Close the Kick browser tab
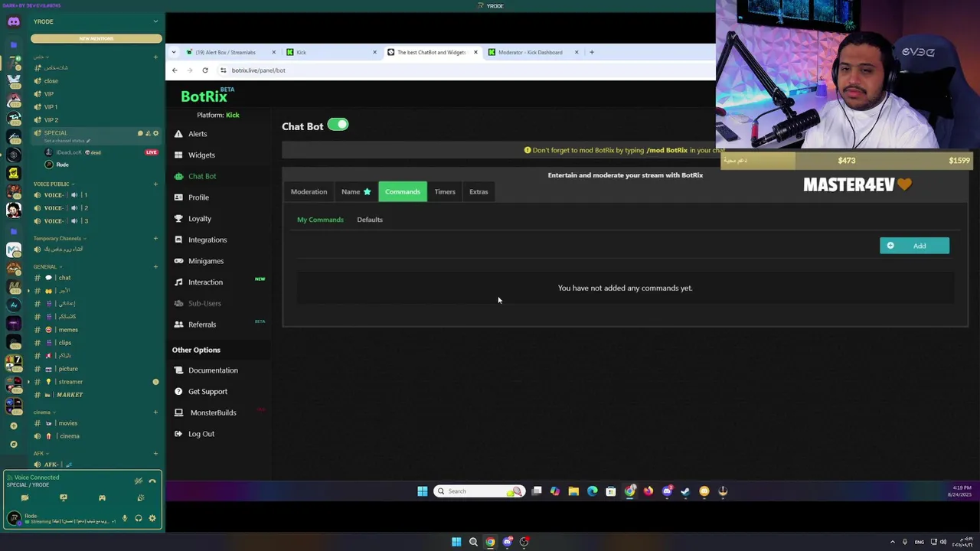Viewport: 980px width, 551px height. pos(374,52)
